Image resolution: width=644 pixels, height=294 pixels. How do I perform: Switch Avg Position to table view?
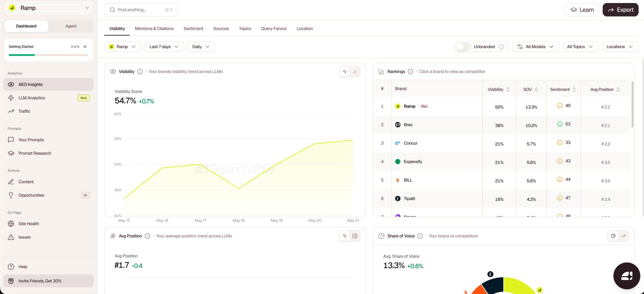pos(355,236)
